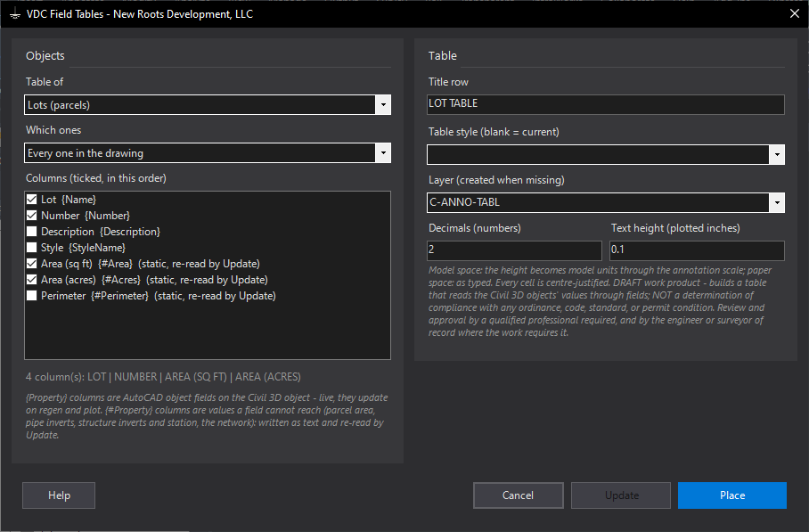Untick the Area (acres) column checkbox

point(32,280)
